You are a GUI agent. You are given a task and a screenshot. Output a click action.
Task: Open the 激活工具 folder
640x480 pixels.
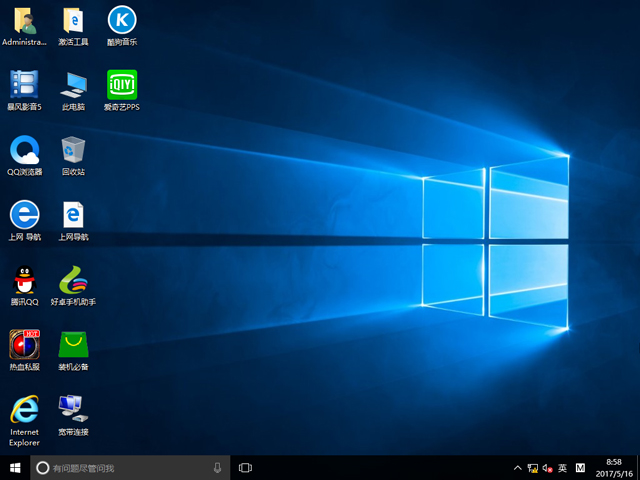[73, 20]
